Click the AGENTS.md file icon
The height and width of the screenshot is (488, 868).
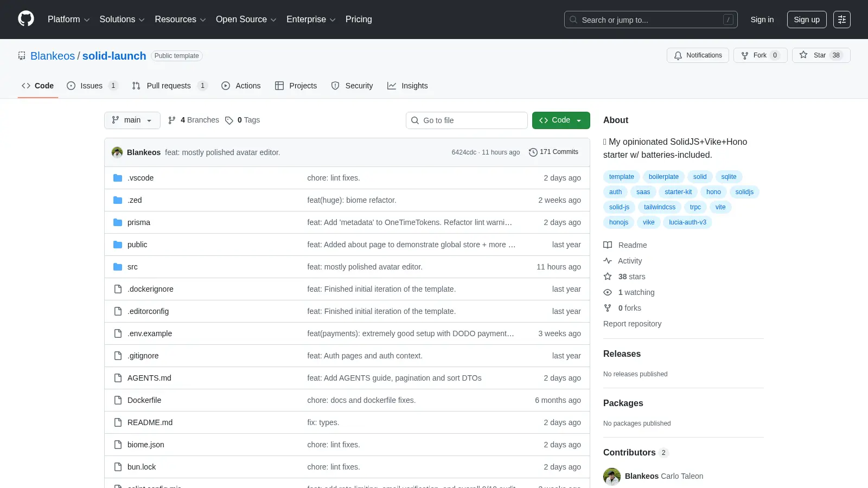(x=118, y=378)
